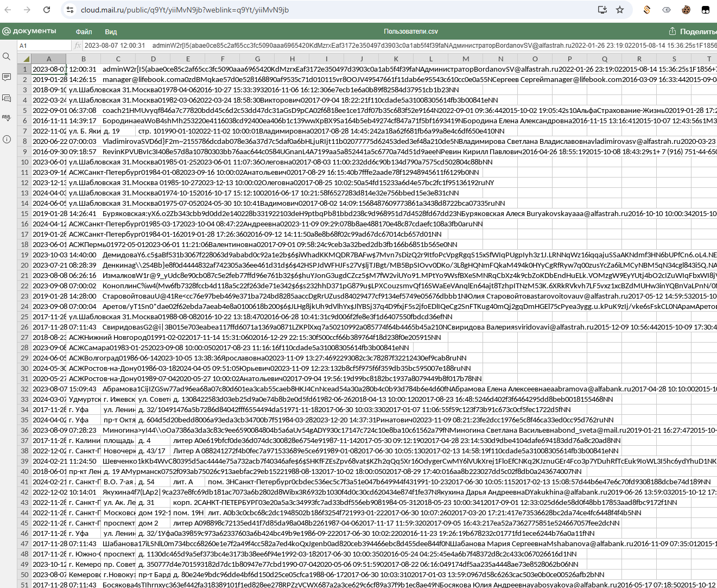Open the info icon in left sidebar
Viewport: 717px width, 588px height.
(7, 139)
